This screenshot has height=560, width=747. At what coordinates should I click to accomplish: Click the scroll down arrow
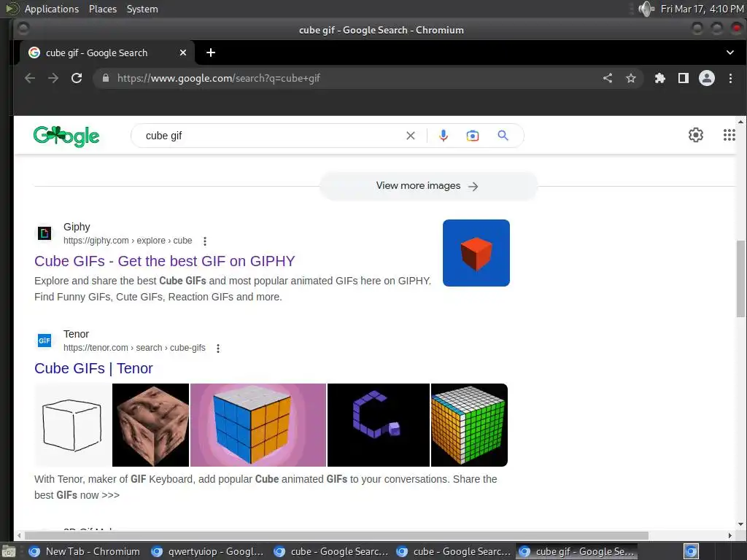740,524
